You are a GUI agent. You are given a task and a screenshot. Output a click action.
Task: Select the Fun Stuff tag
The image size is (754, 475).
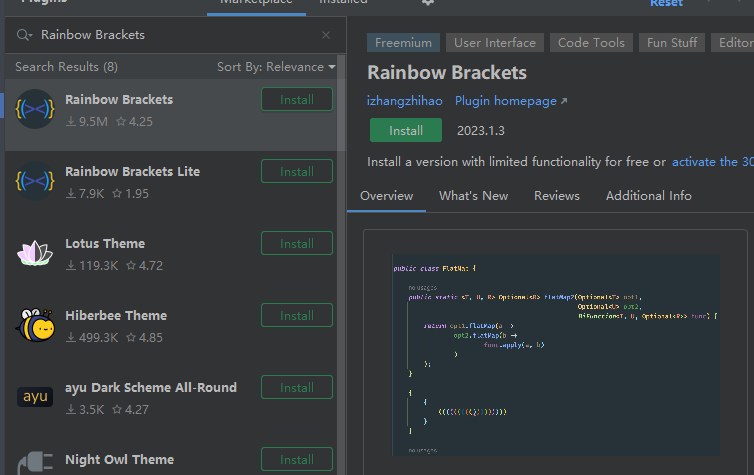point(672,43)
